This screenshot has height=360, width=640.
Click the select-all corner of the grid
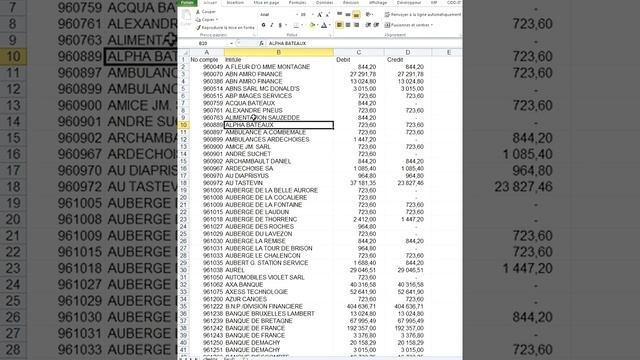coord(184,53)
